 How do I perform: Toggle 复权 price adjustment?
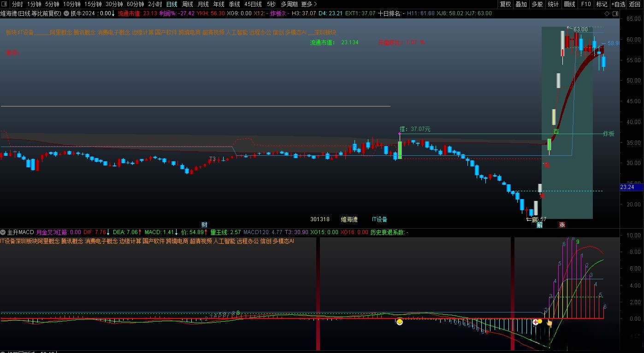pyautogui.click(x=505, y=4)
